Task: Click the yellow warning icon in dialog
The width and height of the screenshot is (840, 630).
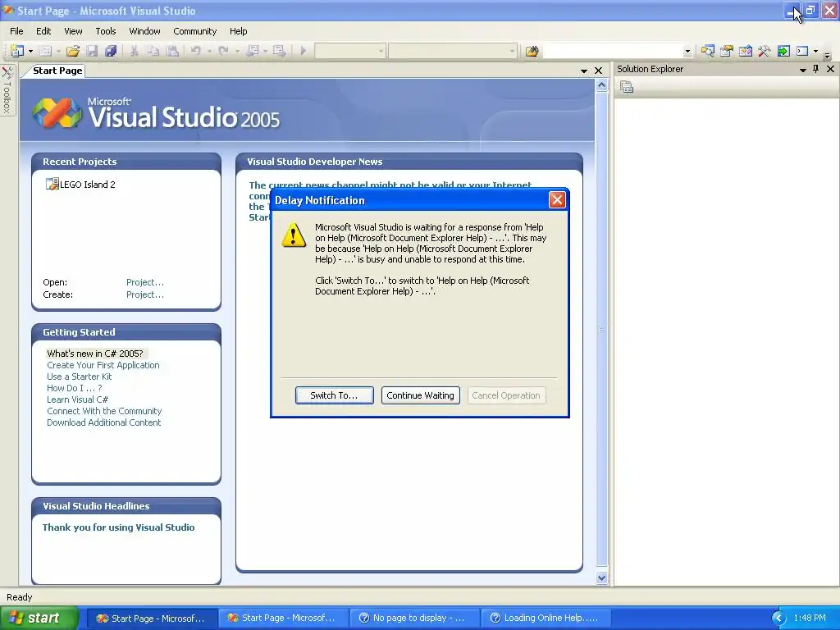Action: (294, 235)
